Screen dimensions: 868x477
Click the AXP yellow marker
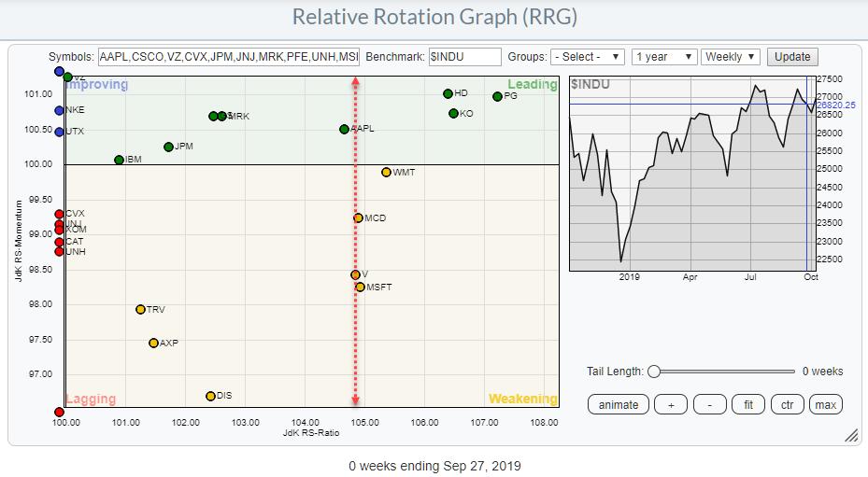coord(153,344)
